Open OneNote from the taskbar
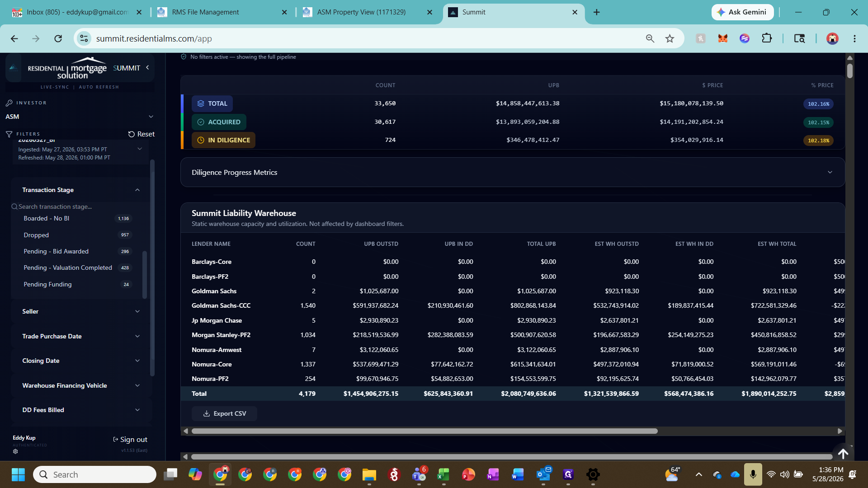 pyautogui.click(x=493, y=474)
